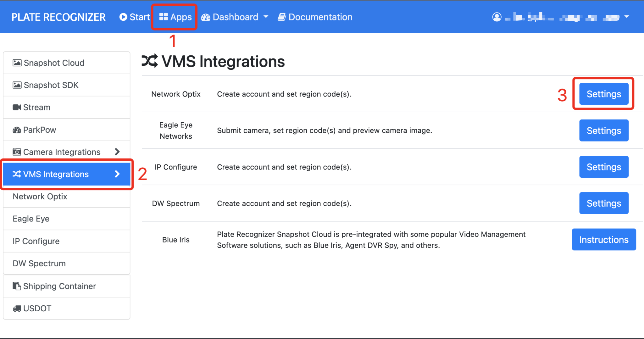The height and width of the screenshot is (339, 644).
Task: Click the Apps grid icon
Action: 164,17
